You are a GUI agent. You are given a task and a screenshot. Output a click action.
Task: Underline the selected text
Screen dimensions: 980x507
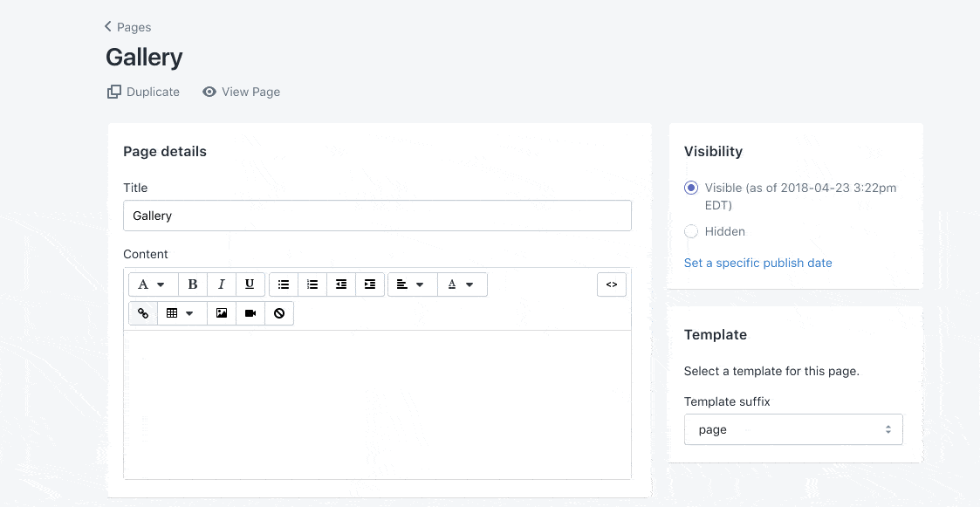click(x=250, y=284)
